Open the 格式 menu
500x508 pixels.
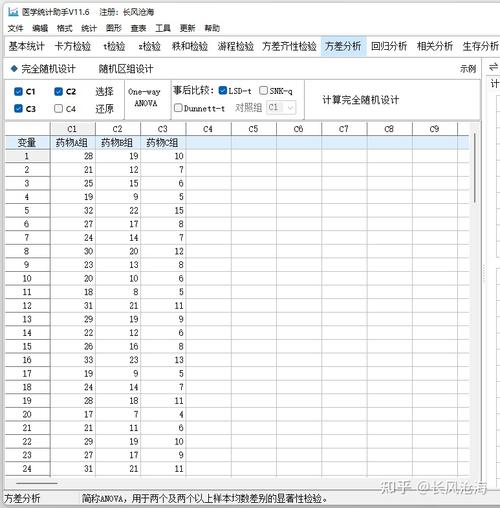click(64, 28)
